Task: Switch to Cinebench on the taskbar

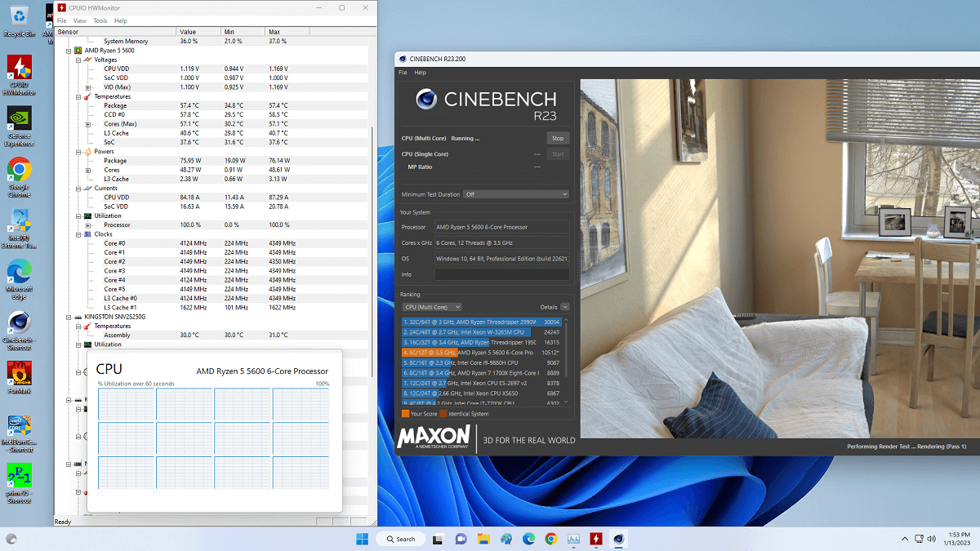Action: 619,539
